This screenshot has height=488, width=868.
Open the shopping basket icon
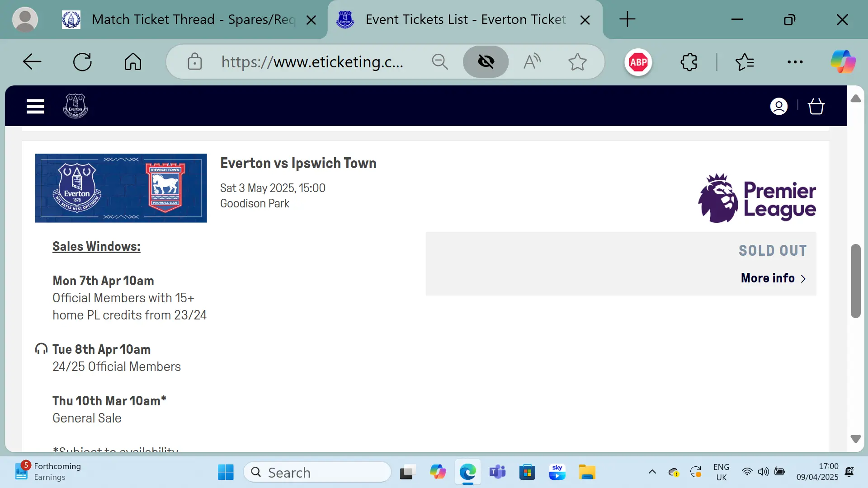click(x=816, y=106)
